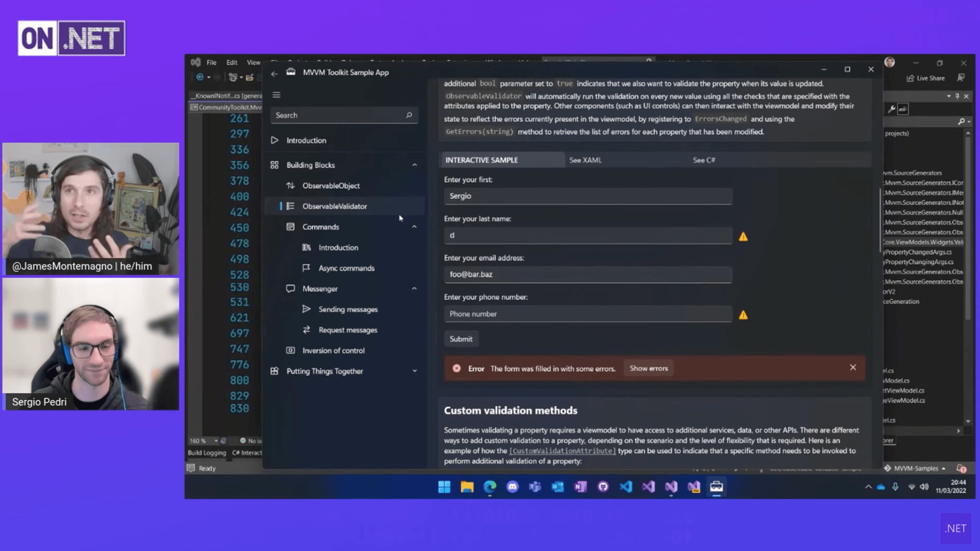This screenshot has height=551, width=980.
Task: Open Windows Start menu
Action: coord(444,487)
